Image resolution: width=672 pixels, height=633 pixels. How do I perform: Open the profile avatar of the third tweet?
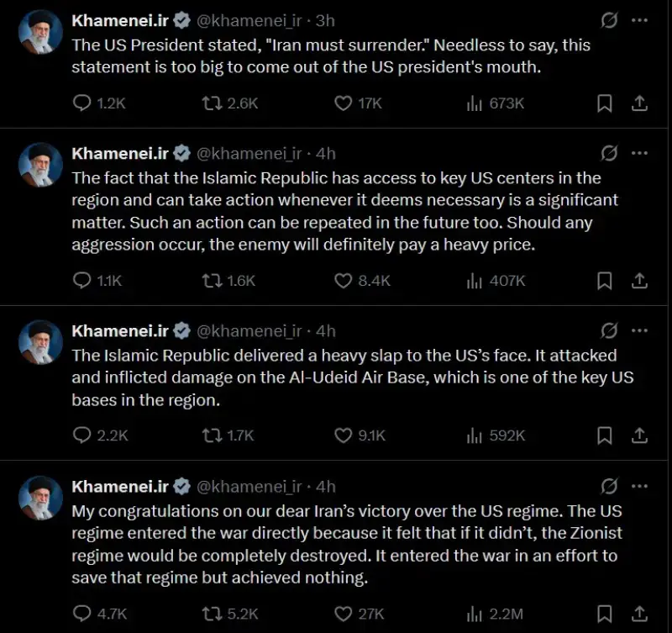coord(41,342)
